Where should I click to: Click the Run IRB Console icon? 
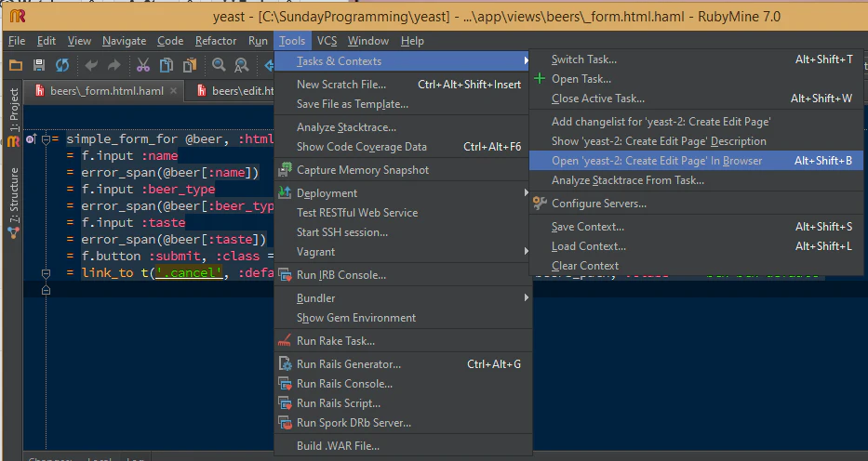pyautogui.click(x=285, y=275)
